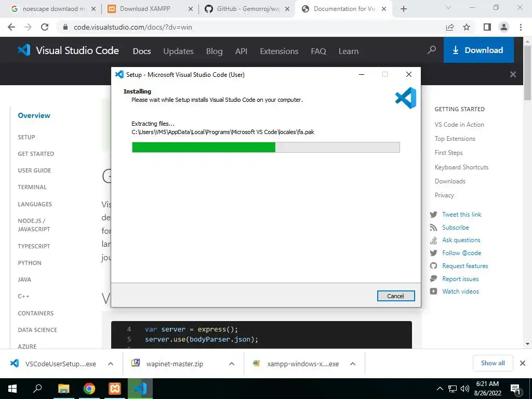Open File Explorer from the taskbar
This screenshot has height=399, width=532.
[x=64, y=389]
